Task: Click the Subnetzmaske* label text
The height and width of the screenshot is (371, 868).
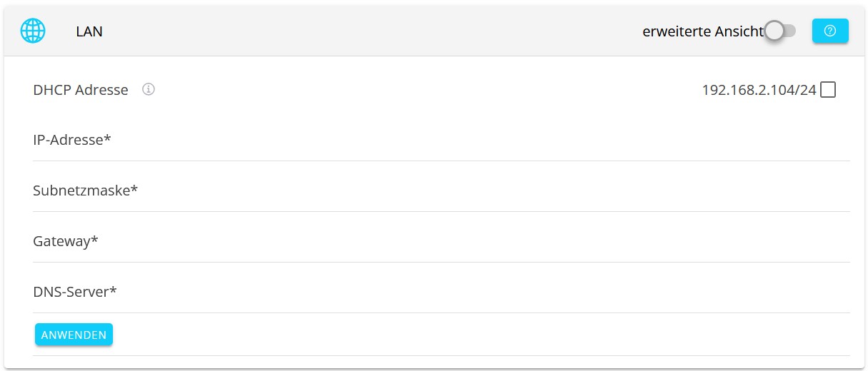Action: [85, 191]
